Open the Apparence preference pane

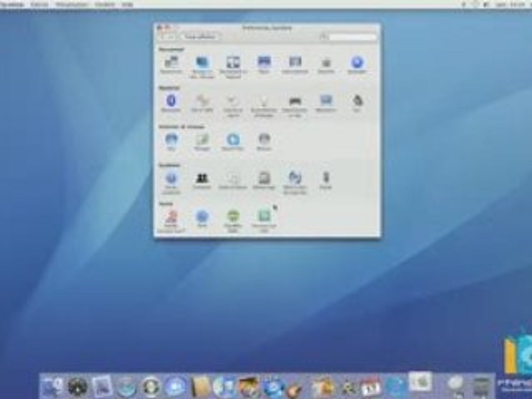pos(171,64)
